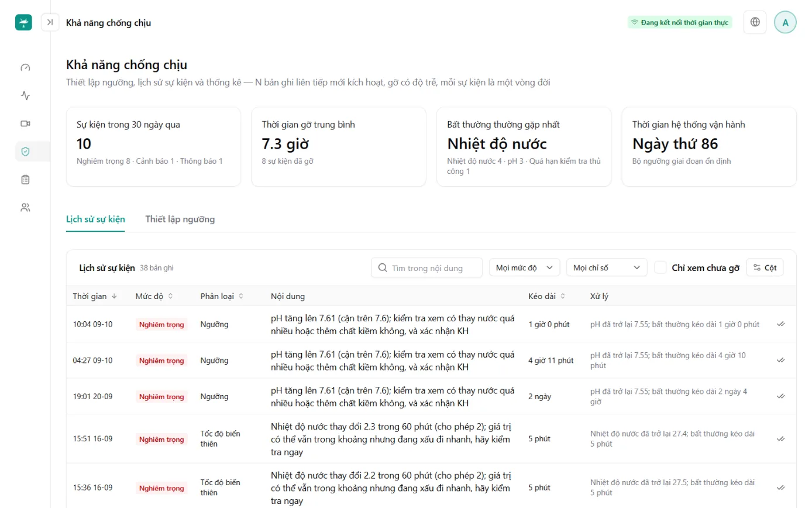
Task: Open the 'Mọi chỉ số' dropdown
Action: (x=607, y=267)
